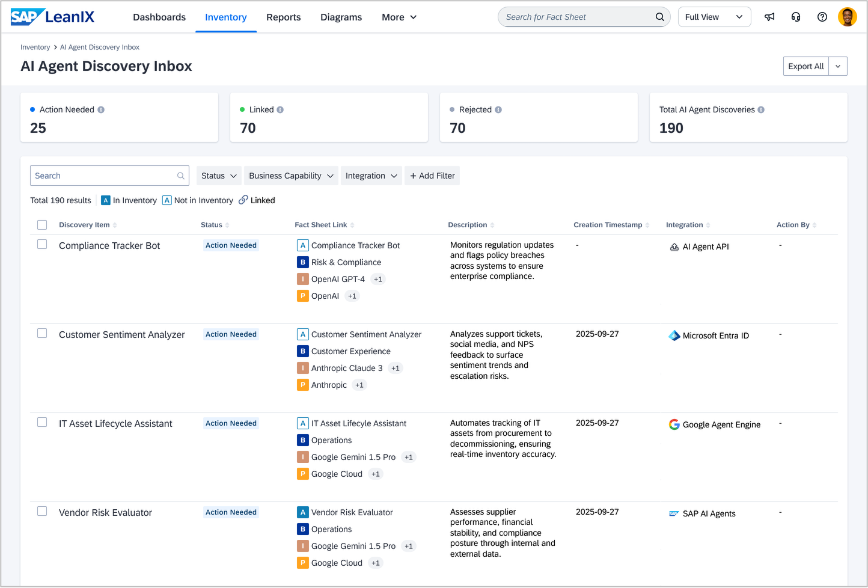Open the user profile avatar
The image size is (868, 588).
(848, 17)
